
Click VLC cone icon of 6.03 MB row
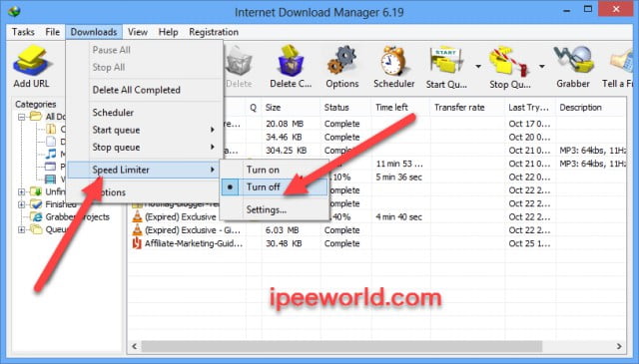point(137,230)
